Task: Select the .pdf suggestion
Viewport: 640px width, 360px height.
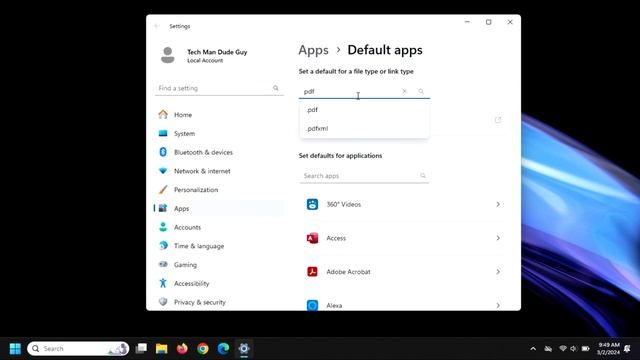Action: point(364,110)
